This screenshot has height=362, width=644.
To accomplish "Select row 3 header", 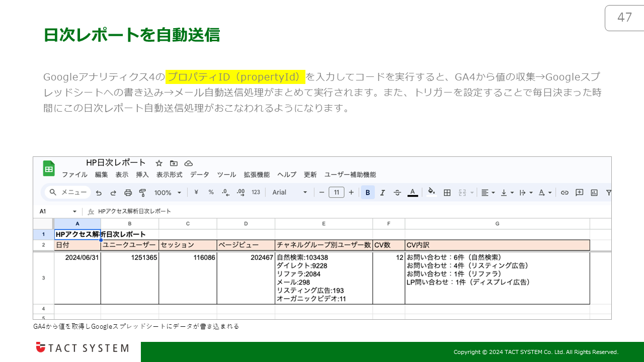I will pyautogui.click(x=43, y=278).
